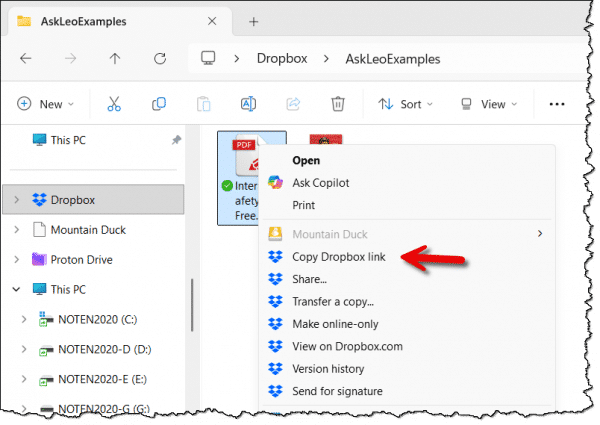This screenshot has height=425, width=600.
Task: Click the Refresh icon in navigation bar
Action: [x=158, y=59]
